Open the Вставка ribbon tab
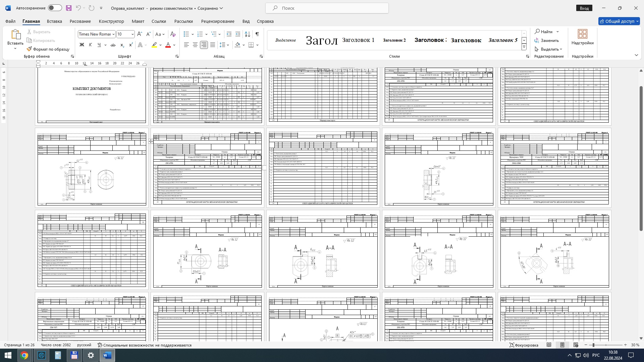The image size is (644, 362). (x=54, y=21)
